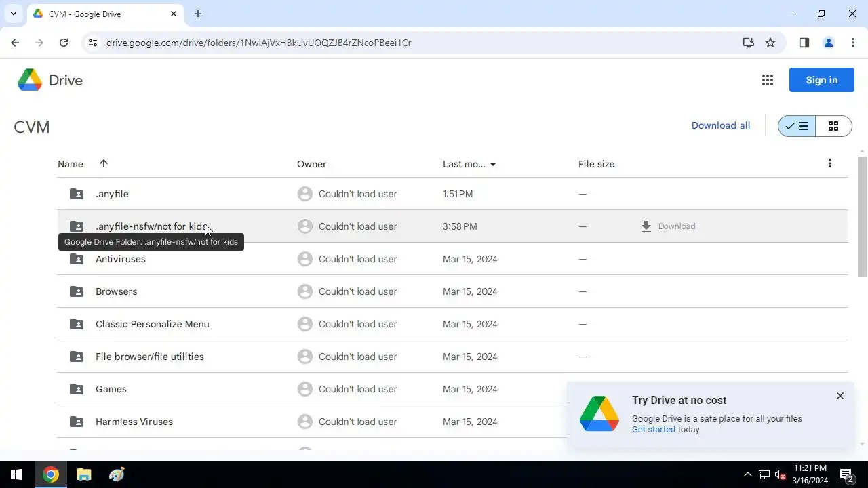Viewport: 868px width, 488px height.
Task: Click the Download all link
Action: [x=721, y=125]
